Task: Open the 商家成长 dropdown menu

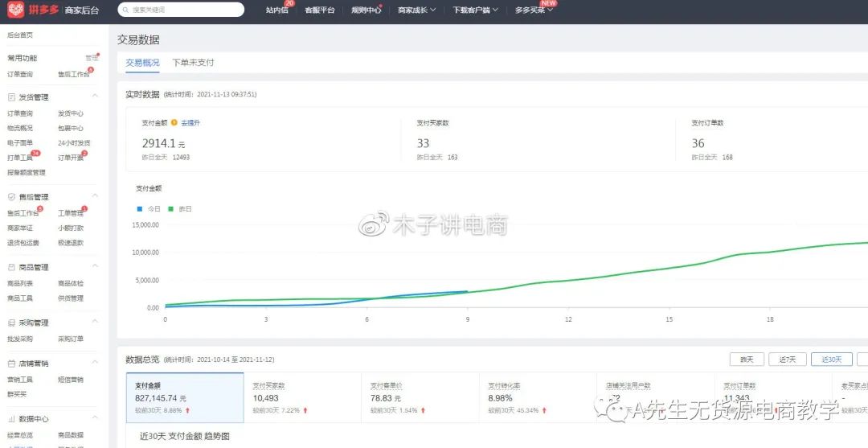Action: click(x=416, y=10)
